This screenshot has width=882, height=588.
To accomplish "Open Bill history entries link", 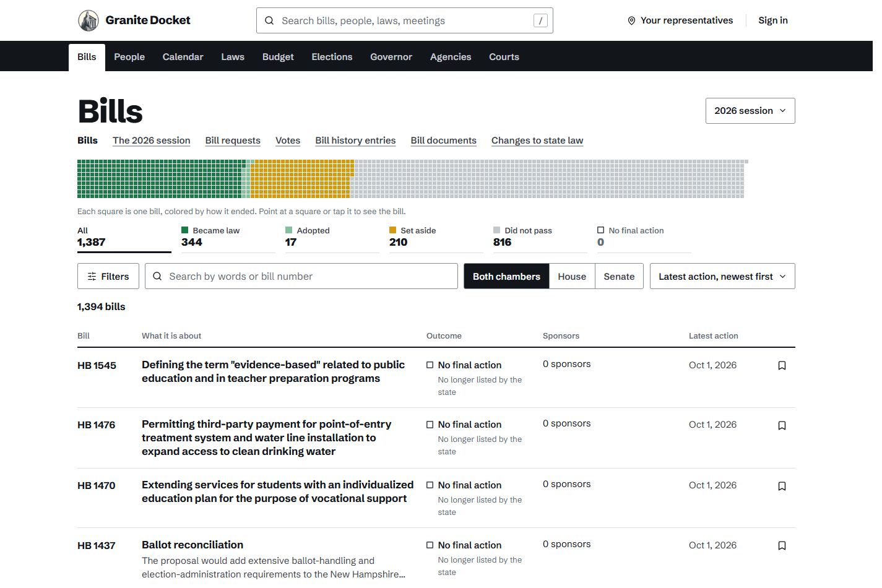I will [355, 141].
